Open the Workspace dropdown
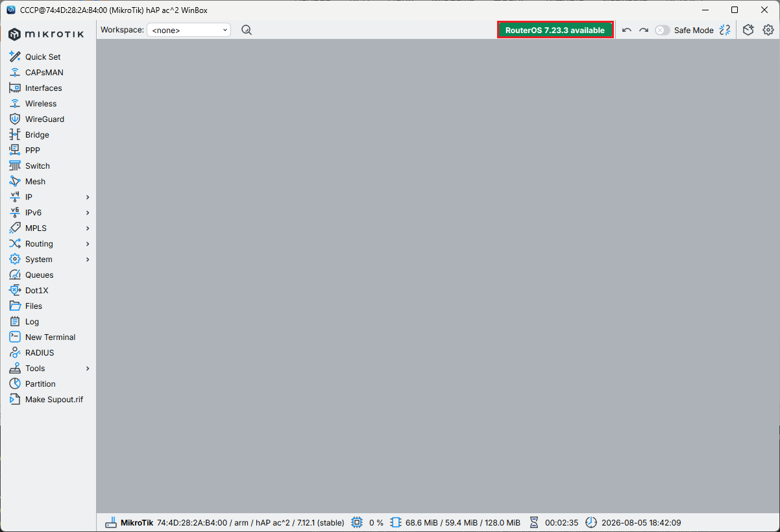Screen dimensions: 780x532 (189, 30)
